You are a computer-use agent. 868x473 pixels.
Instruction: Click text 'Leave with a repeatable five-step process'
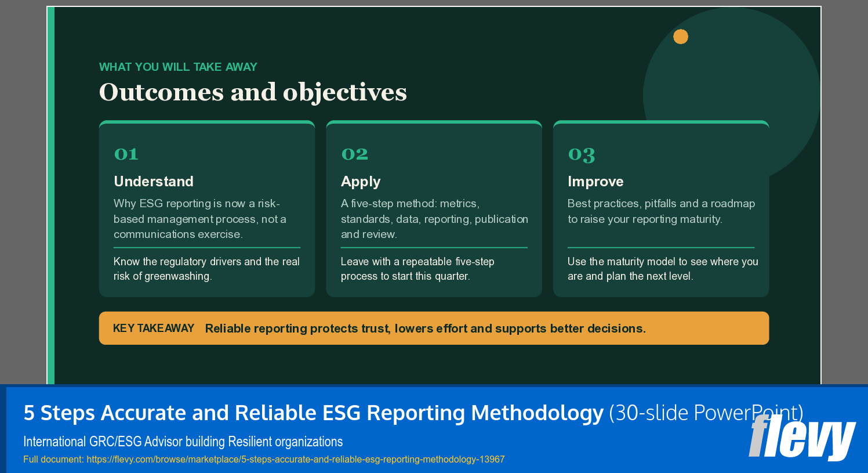coord(417,269)
